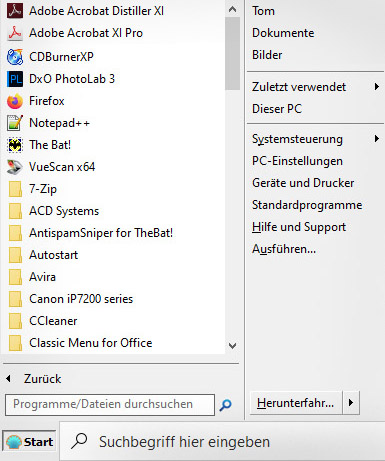
Task: Open shutdown options arrow next to Herunterfahren
Action: pyautogui.click(x=351, y=403)
